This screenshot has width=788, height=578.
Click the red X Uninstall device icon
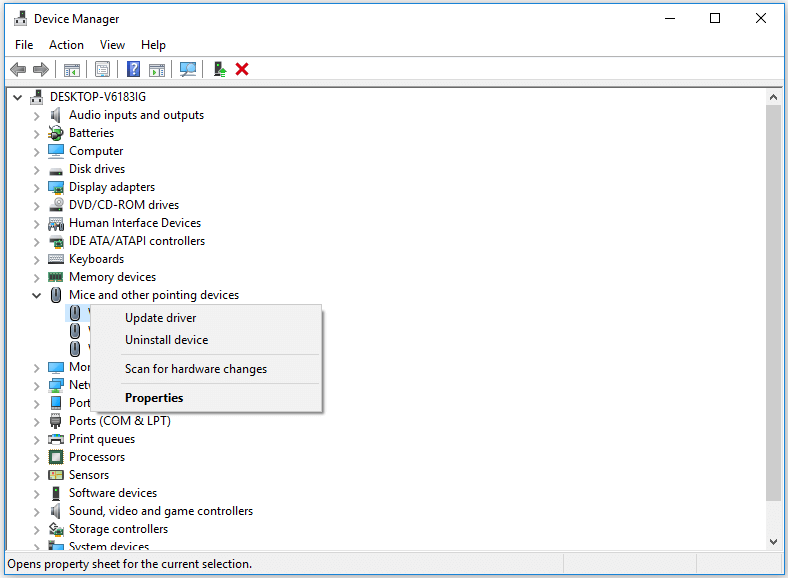point(242,69)
